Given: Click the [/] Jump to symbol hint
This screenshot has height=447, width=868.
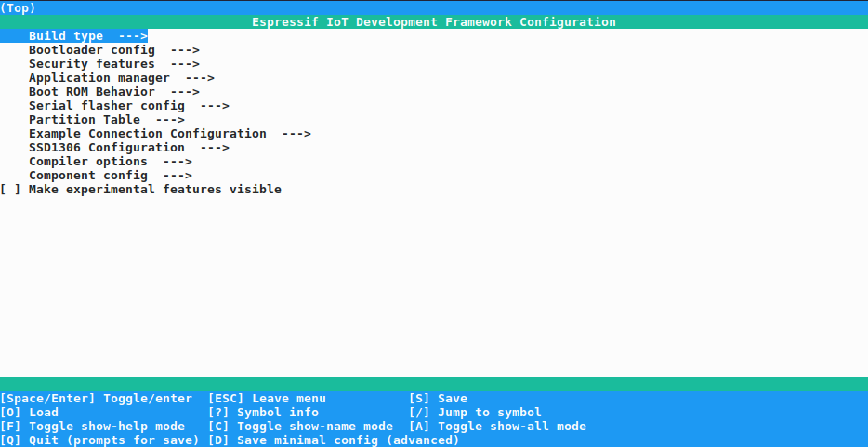Looking at the screenshot, I should [x=475, y=413].
